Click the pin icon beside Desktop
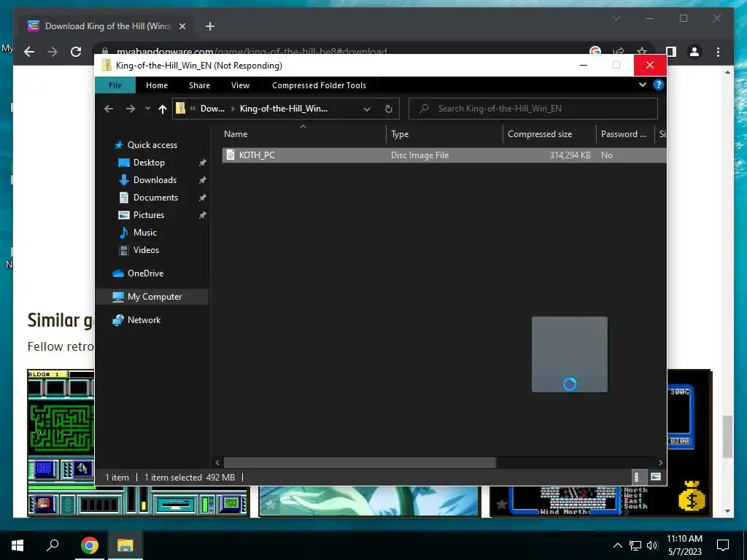Viewport: 747px width, 560px height. (x=203, y=163)
